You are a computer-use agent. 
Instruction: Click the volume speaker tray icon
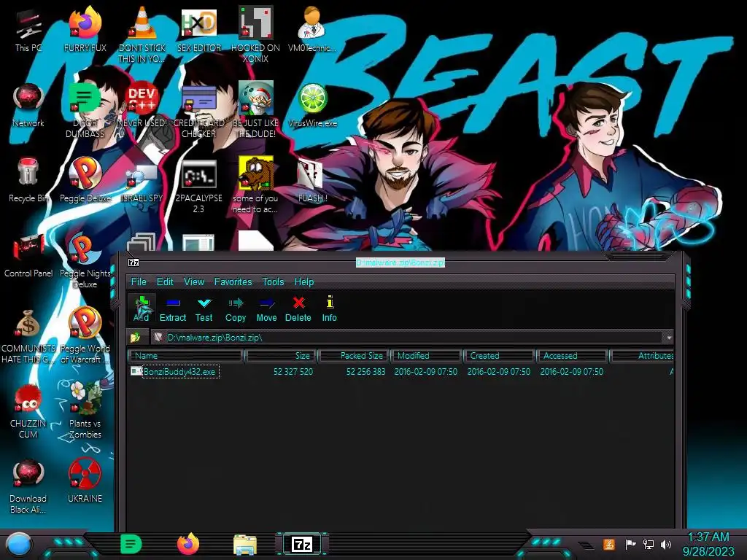(666, 544)
